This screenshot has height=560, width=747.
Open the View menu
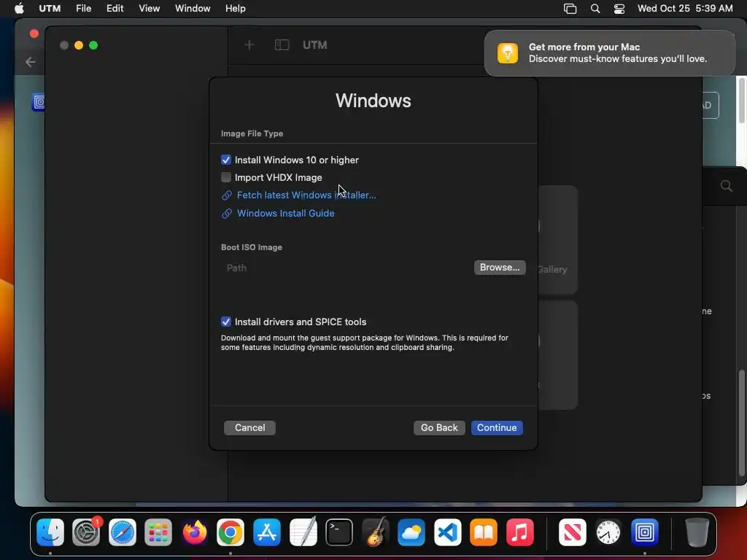coord(149,9)
